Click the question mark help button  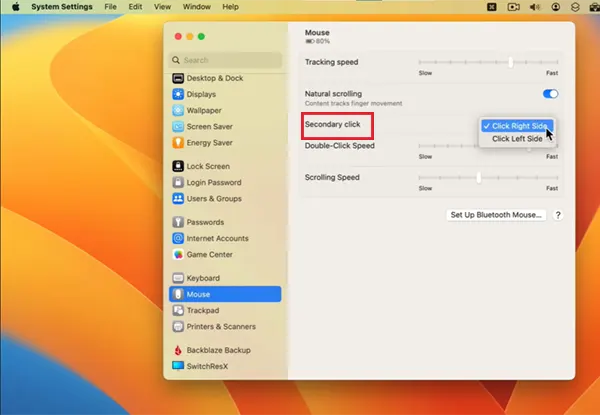558,215
